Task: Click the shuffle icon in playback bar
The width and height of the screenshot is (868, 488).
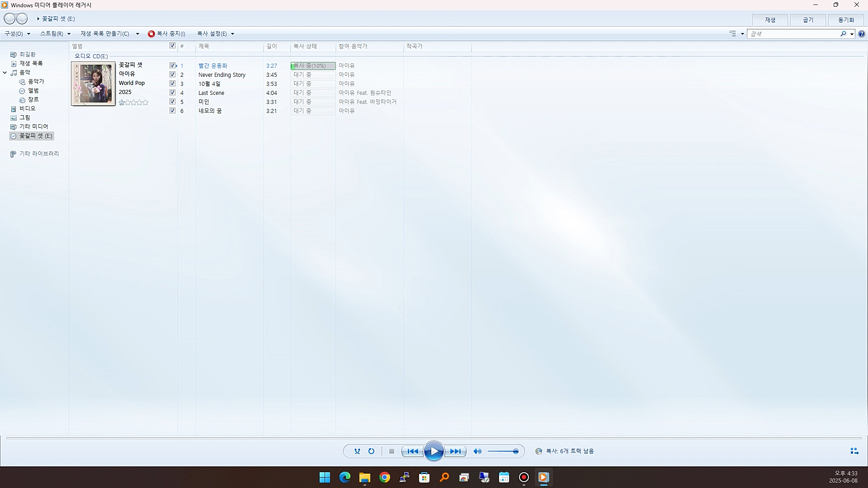Action: (x=357, y=451)
